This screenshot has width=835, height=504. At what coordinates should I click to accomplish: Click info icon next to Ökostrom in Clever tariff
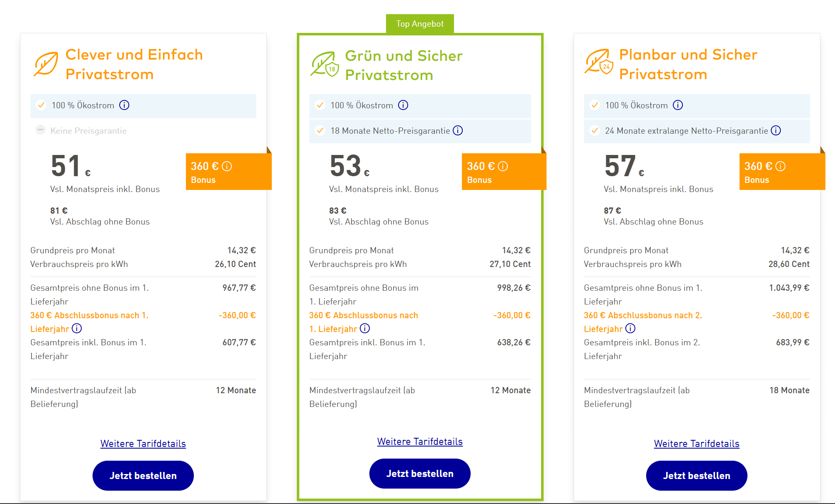click(x=124, y=105)
